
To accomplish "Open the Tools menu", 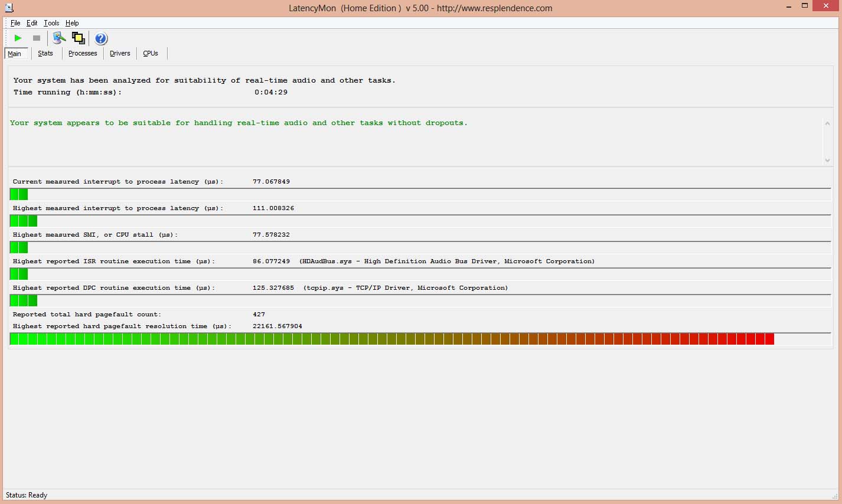I will click(51, 23).
